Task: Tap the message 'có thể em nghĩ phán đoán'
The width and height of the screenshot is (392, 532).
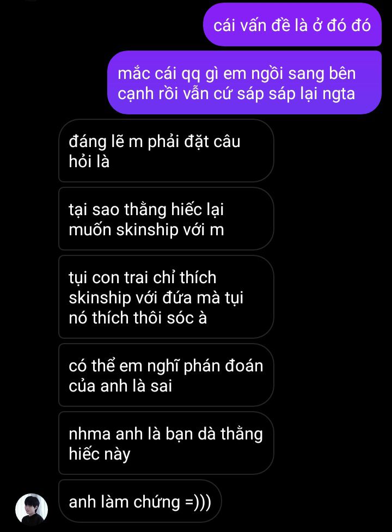Action: [166, 375]
